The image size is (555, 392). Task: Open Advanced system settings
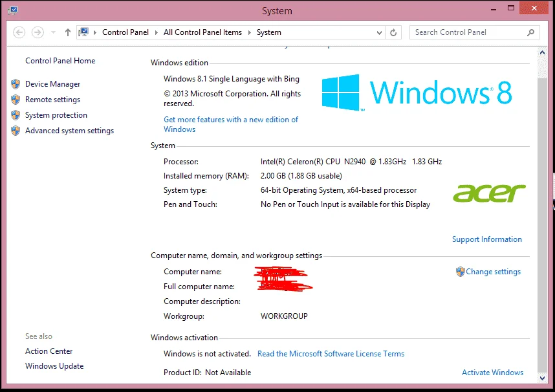(69, 131)
